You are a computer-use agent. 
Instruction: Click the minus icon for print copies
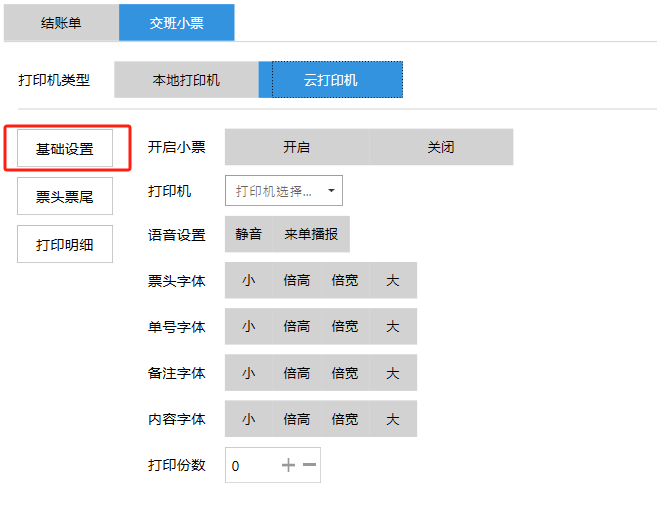coord(309,465)
